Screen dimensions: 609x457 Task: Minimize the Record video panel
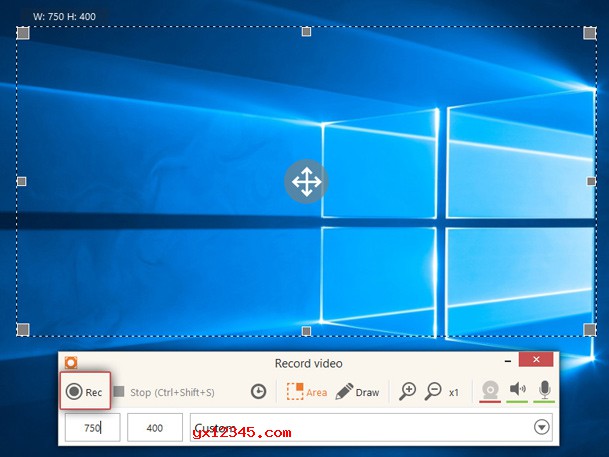pyautogui.click(x=508, y=361)
